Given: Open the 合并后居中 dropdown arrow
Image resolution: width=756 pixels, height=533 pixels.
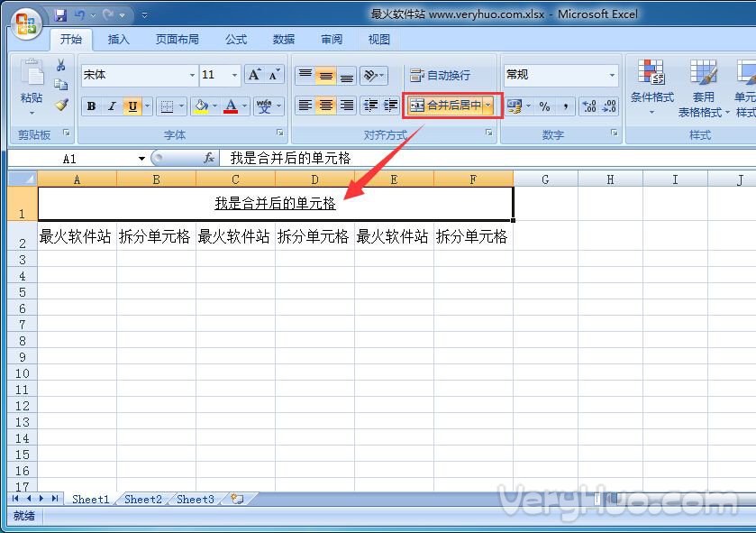Looking at the screenshot, I should click(487, 106).
